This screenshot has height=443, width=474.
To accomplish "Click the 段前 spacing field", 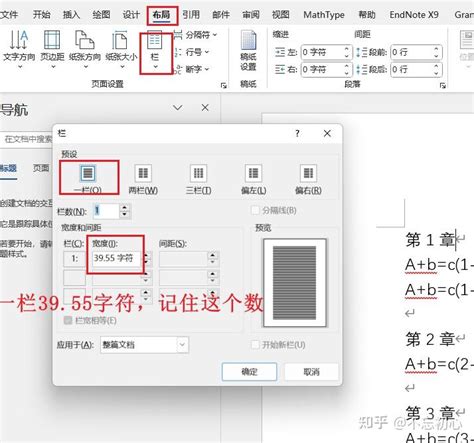I will [x=412, y=52].
